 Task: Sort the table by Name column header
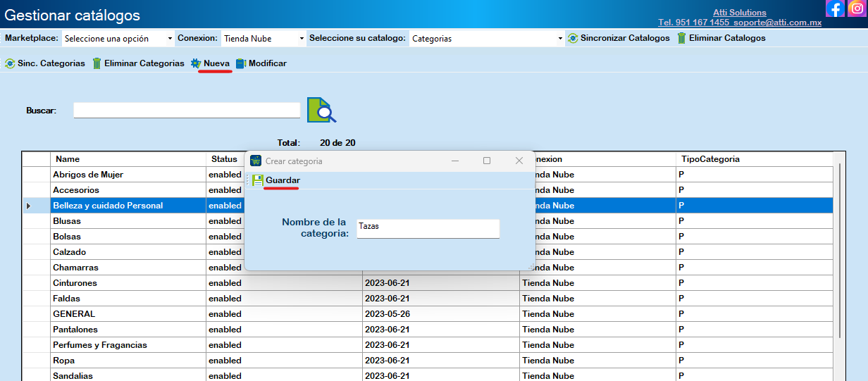click(x=128, y=159)
